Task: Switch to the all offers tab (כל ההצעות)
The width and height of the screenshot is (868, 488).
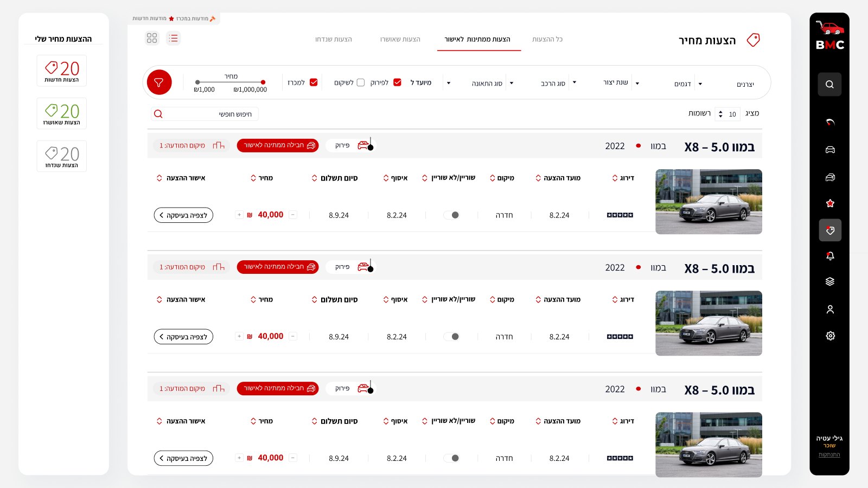Action: 547,39
